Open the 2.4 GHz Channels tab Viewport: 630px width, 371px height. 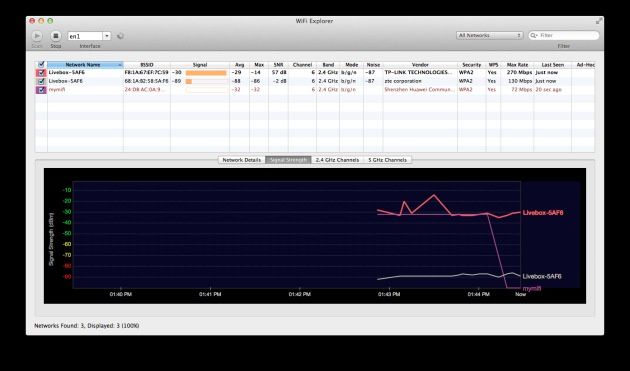(337, 160)
